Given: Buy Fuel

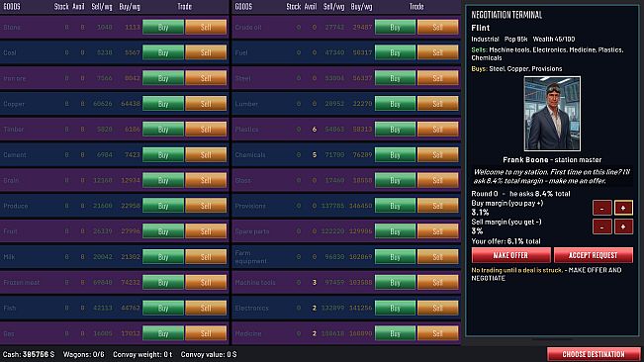Looking at the screenshot, I should click(395, 52).
